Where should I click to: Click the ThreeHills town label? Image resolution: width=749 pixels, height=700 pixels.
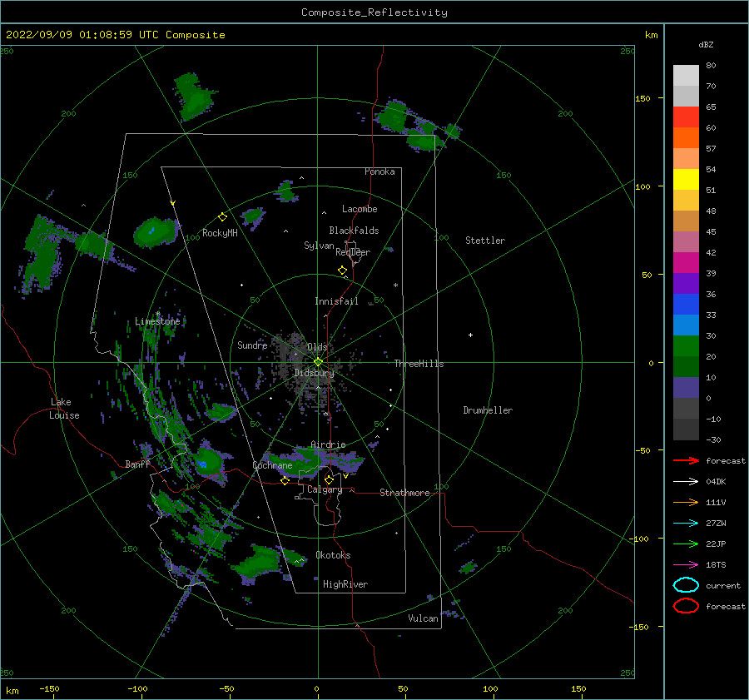coord(419,364)
